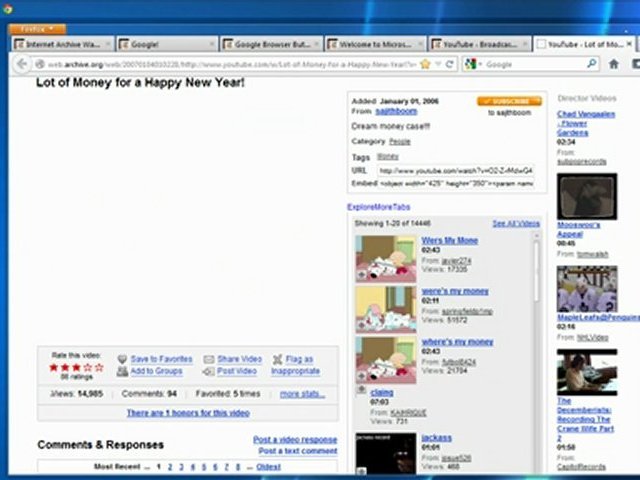Click the Post a video response link

coord(294,440)
